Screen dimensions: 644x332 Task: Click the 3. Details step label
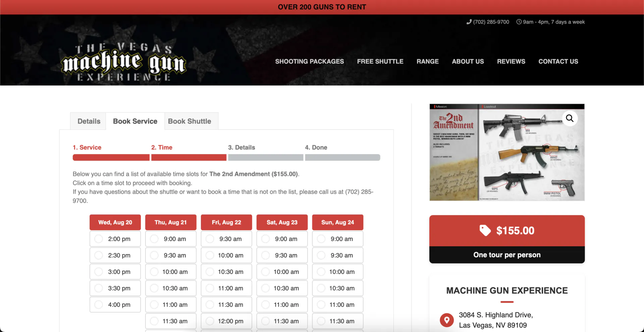pos(241,147)
